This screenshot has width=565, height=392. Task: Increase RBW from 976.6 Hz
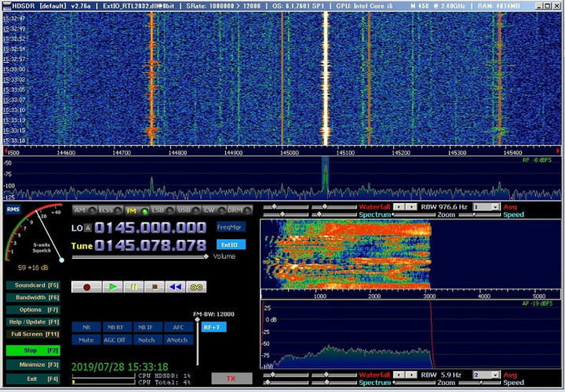[x=410, y=207]
